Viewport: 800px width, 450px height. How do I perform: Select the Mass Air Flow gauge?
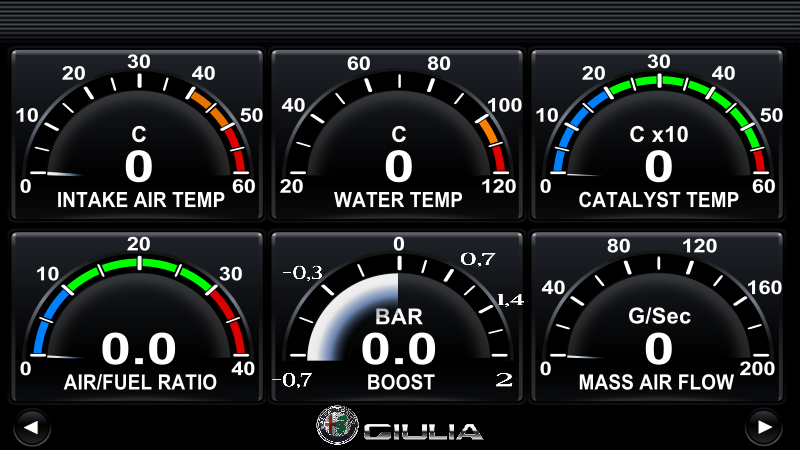coord(657,317)
